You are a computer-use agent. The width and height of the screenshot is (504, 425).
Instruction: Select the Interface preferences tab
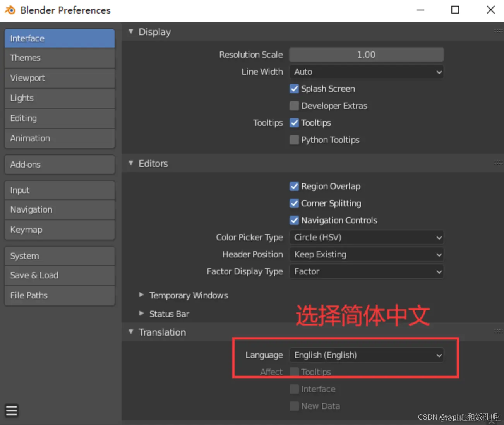[60, 38]
